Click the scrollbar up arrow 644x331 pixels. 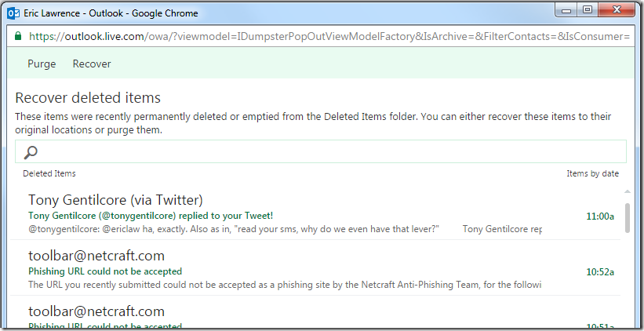tap(627, 191)
